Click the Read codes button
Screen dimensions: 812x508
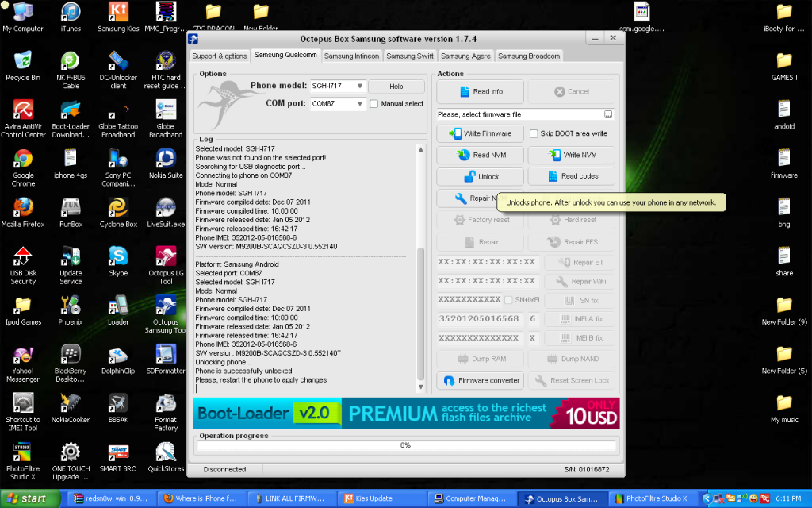tap(571, 176)
